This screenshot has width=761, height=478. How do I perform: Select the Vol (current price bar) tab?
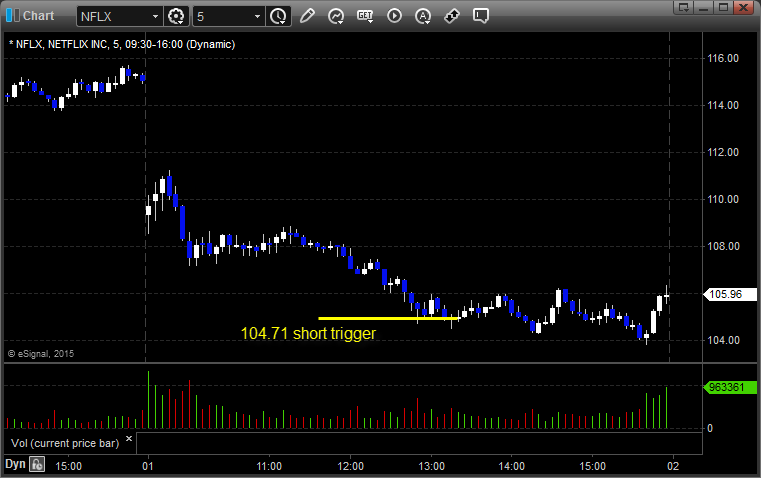[x=64, y=441]
